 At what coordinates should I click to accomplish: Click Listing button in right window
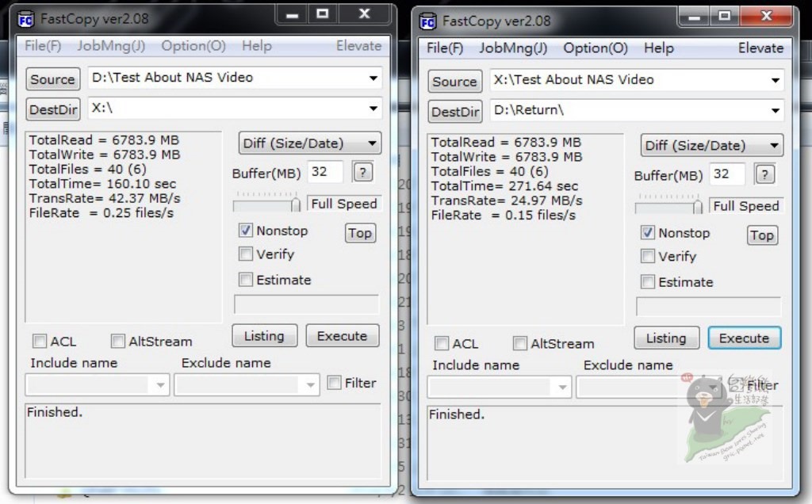point(666,338)
